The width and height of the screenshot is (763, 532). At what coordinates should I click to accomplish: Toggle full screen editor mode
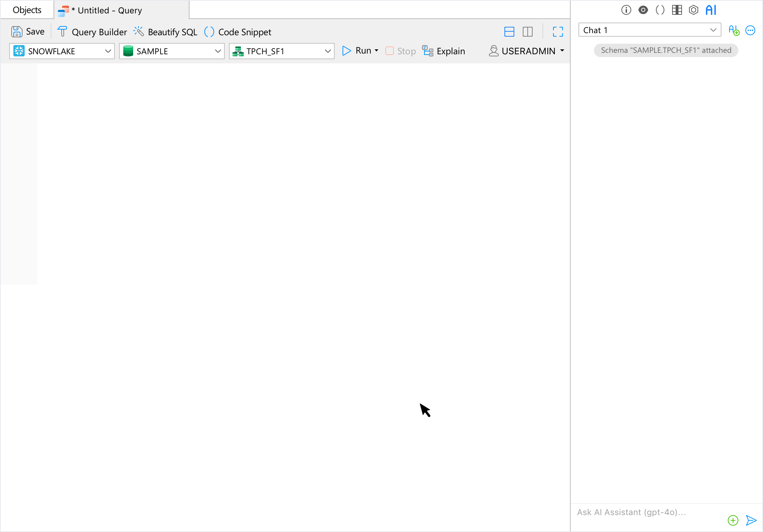point(558,32)
